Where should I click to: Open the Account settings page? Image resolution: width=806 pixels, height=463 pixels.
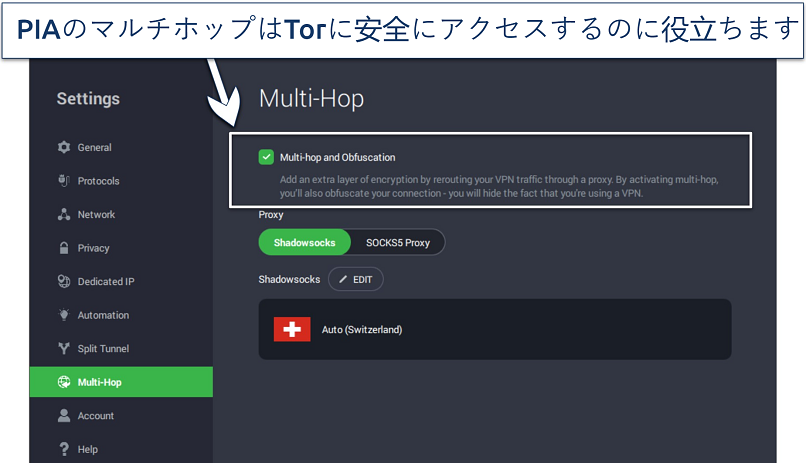tap(96, 416)
